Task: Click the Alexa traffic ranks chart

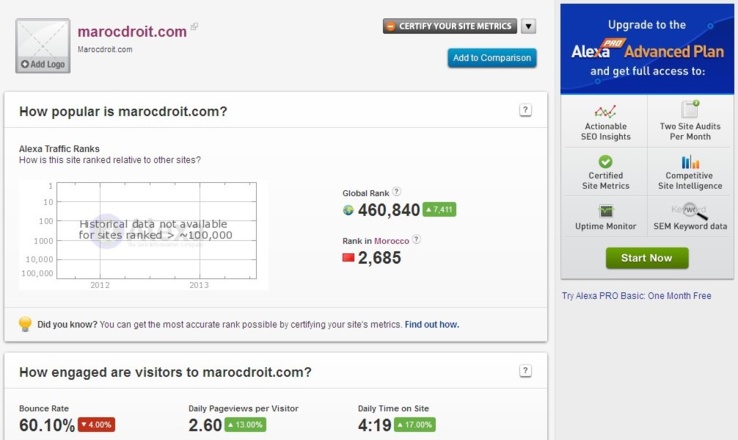Action: tap(144, 234)
